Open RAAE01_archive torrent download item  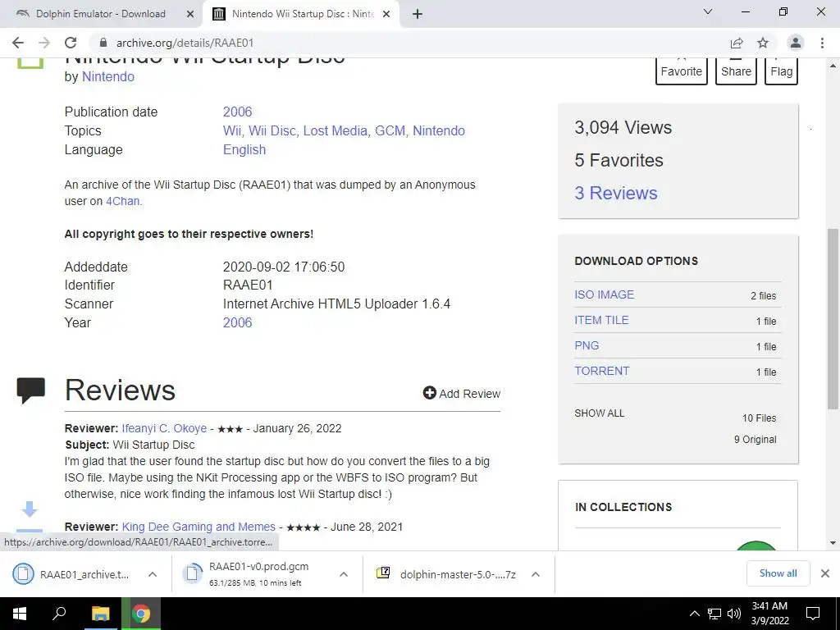pyautogui.click(x=75, y=574)
